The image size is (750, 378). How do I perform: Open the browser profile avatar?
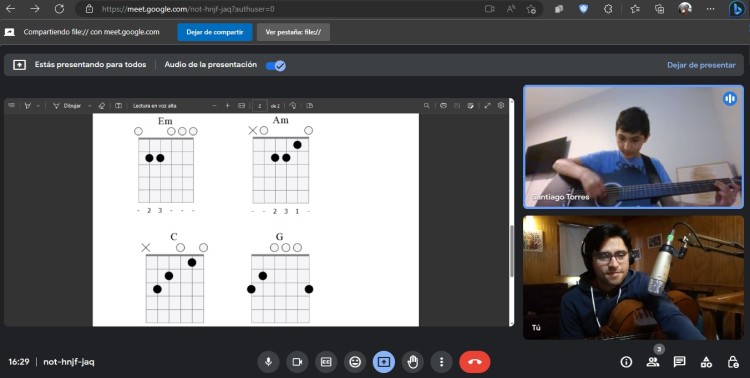click(x=685, y=9)
